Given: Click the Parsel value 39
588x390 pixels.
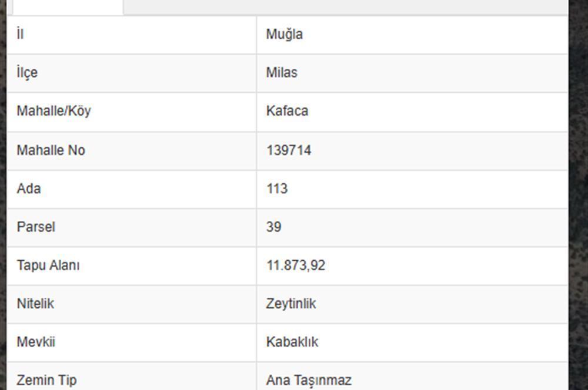Looking at the screenshot, I should click(x=274, y=227).
